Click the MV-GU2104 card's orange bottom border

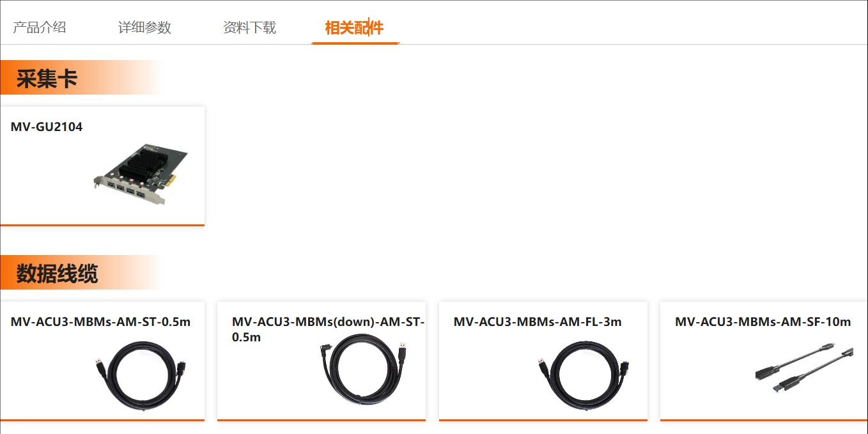click(102, 225)
